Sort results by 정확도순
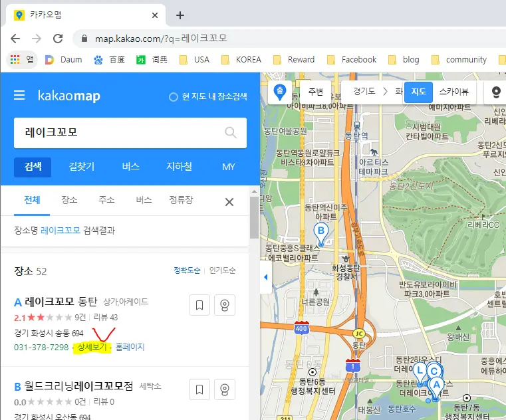The width and height of the screenshot is (506, 420). click(x=187, y=270)
